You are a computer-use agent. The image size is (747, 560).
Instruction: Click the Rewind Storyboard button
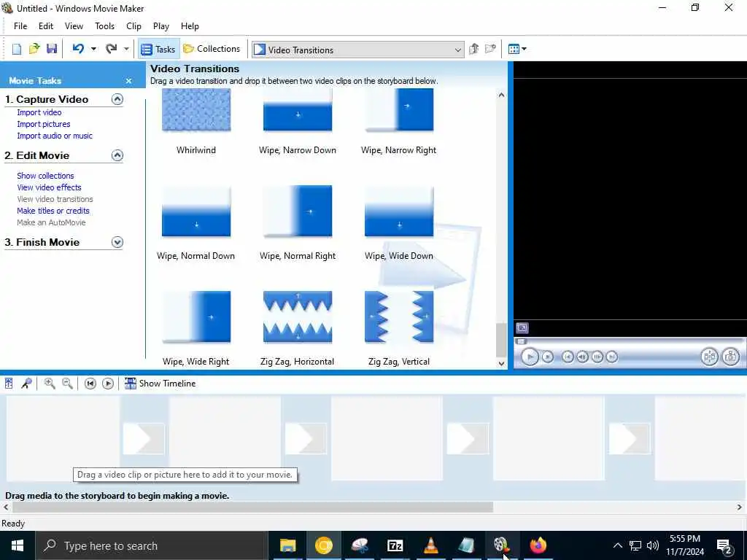click(x=90, y=384)
